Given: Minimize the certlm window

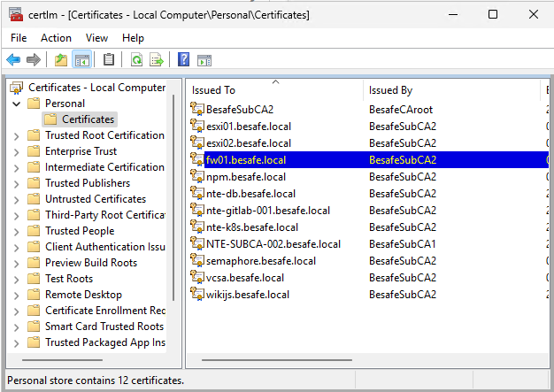Looking at the screenshot, I should 453,14.
